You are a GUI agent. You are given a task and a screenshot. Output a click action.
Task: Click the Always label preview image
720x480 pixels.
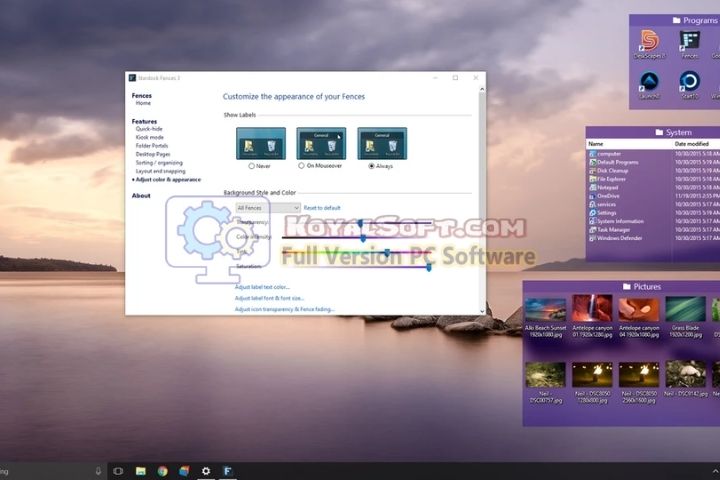(382, 143)
